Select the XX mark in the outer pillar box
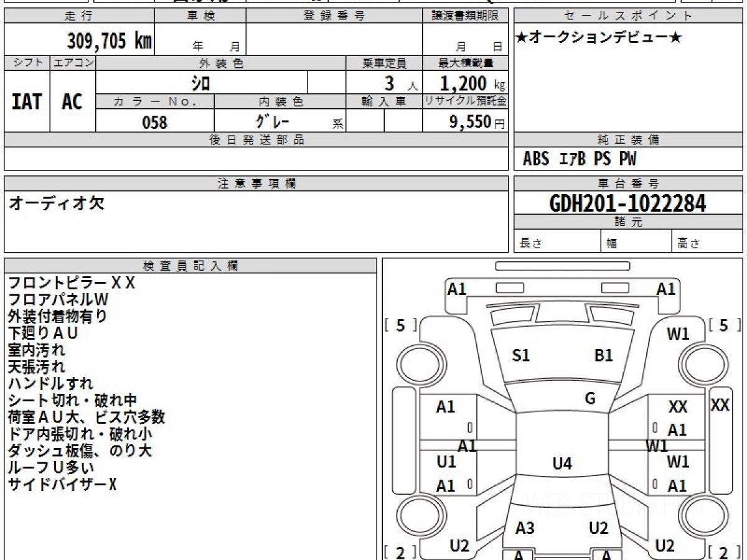Image resolution: width=747 pixels, height=560 pixels. [x=720, y=405]
